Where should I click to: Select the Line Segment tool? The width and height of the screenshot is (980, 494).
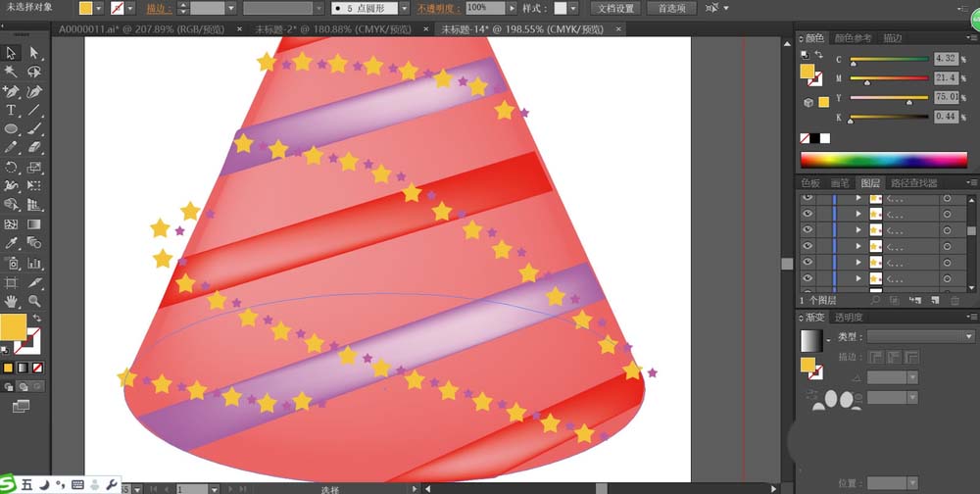click(33, 110)
